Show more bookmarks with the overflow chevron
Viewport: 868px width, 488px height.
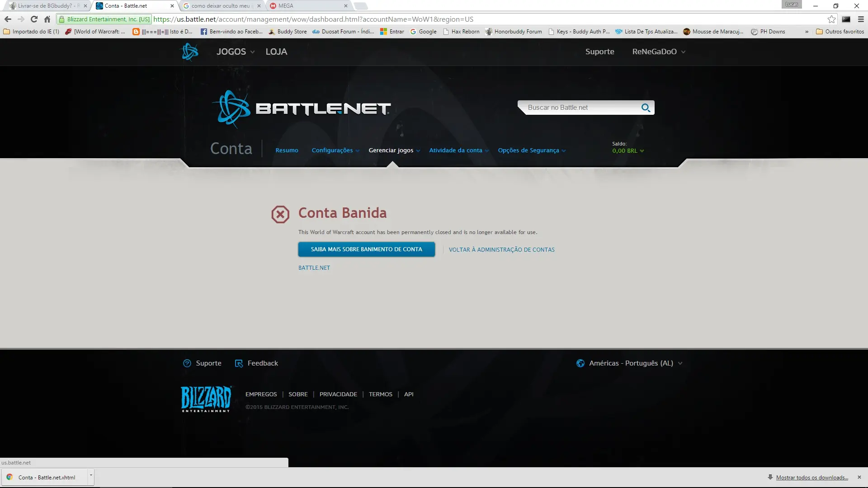(807, 32)
